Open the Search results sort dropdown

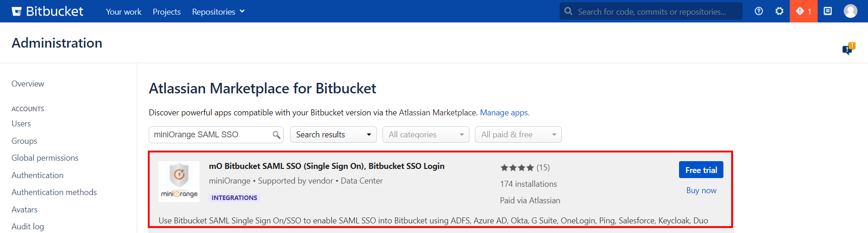pyautogui.click(x=334, y=135)
